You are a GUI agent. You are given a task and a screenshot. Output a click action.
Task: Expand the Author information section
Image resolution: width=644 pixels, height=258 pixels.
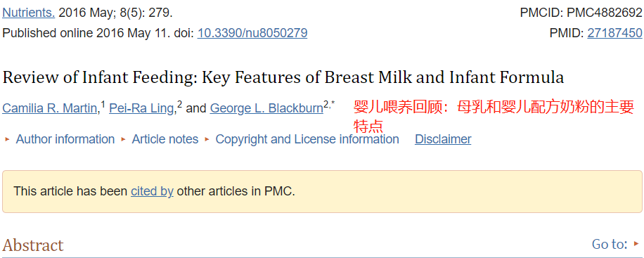pos(65,139)
